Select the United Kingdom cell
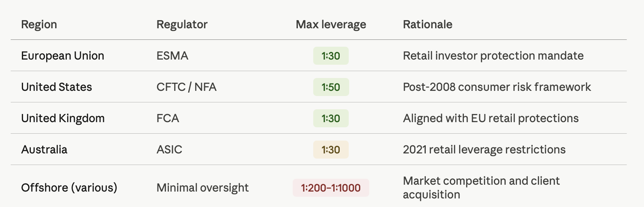 [x=63, y=118]
